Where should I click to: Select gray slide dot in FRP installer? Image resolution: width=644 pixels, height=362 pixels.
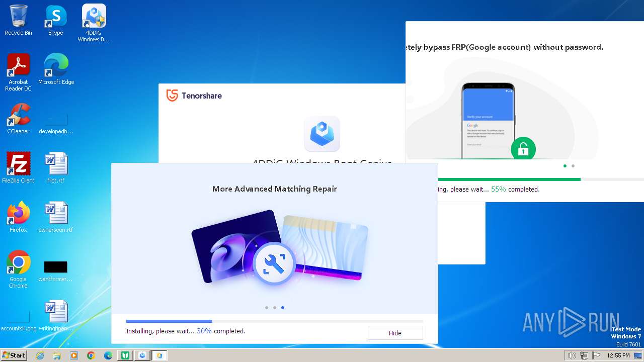[573, 165]
